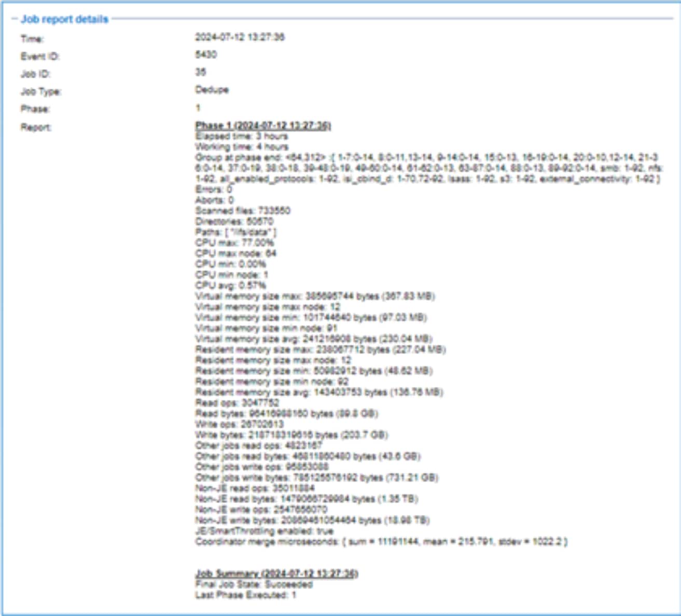Image resolution: width=681 pixels, height=616 pixels.
Task: Select the "Non-JE read ops" line
Action: (255, 488)
